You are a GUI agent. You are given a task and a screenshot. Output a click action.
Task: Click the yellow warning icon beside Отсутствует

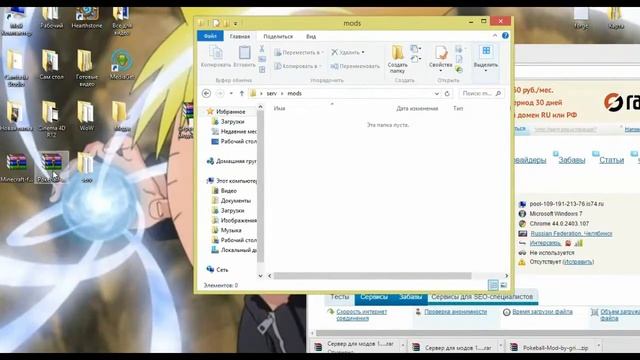coord(522,262)
